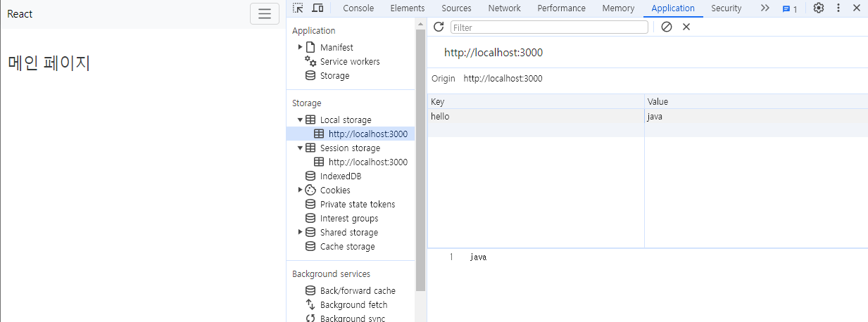868x322 pixels.
Task: Select the 'hello' key cell
Action: (536, 117)
